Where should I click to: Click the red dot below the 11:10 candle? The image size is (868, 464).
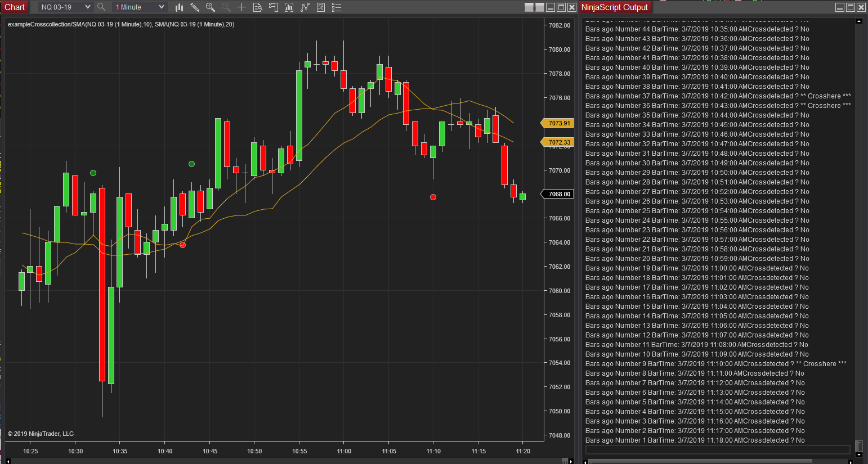[433, 197]
